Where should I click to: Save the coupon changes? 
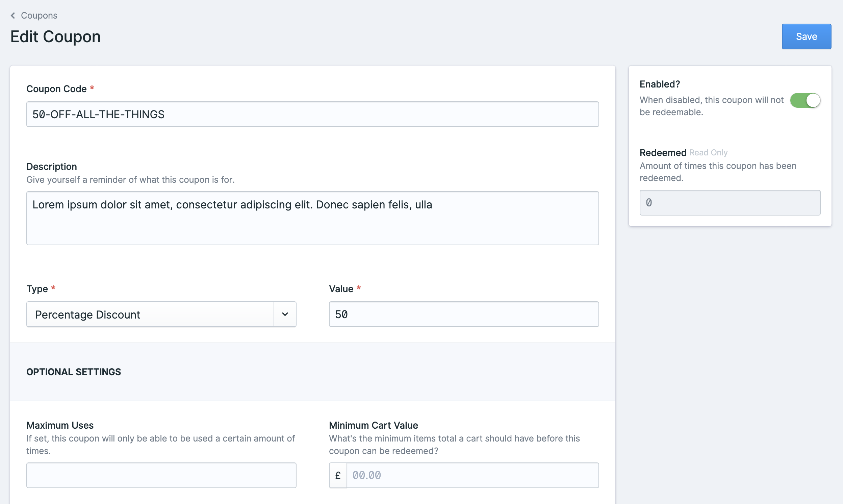[806, 36]
